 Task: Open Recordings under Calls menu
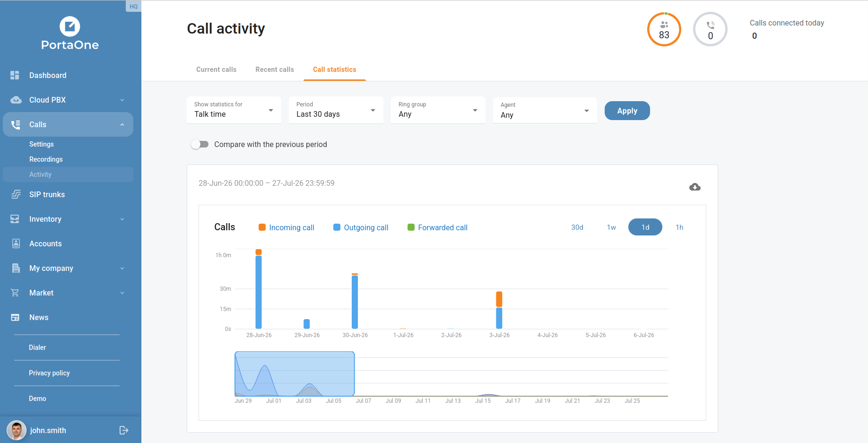(46, 159)
